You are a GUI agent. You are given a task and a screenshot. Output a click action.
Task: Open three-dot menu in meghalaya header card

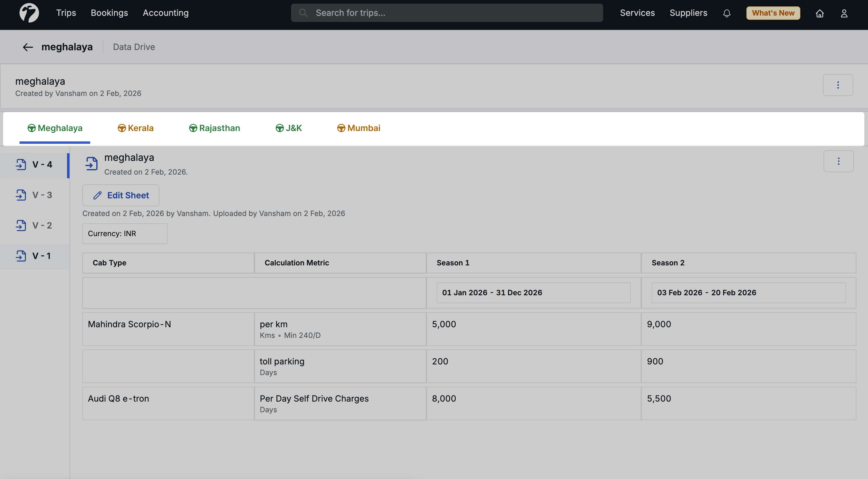click(838, 85)
